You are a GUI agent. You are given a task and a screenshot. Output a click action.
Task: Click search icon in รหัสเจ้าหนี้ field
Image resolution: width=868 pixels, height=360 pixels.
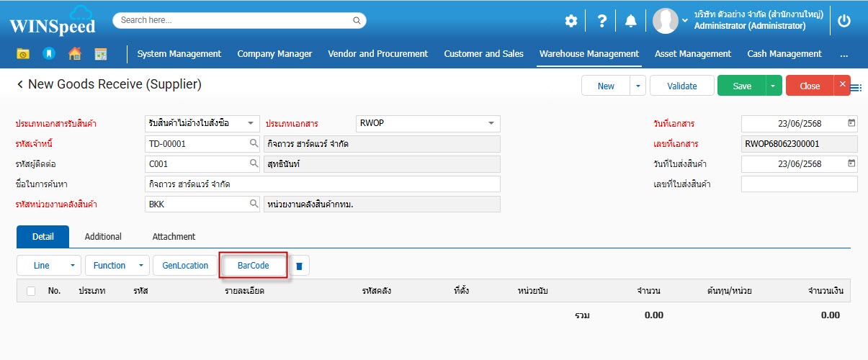(x=254, y=143)
